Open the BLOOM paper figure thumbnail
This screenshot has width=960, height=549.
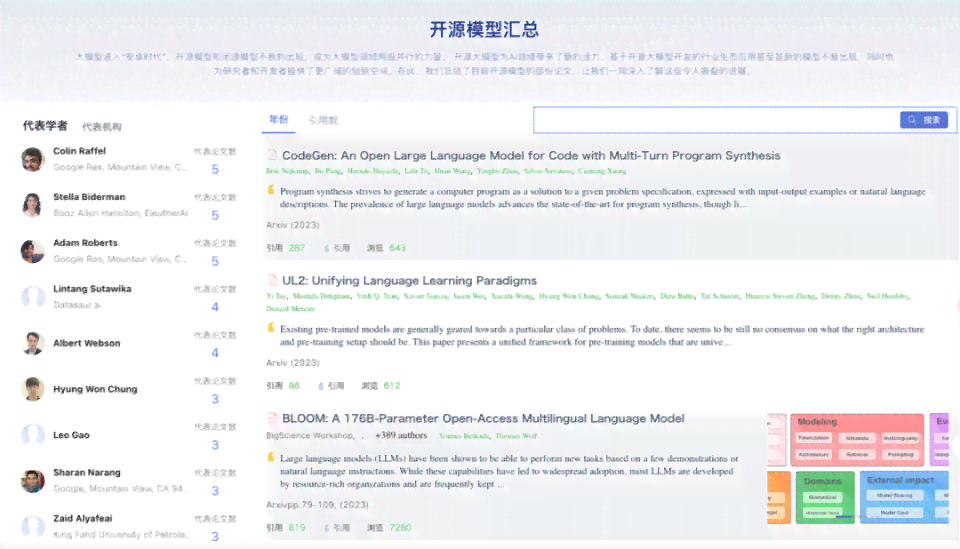858,469
